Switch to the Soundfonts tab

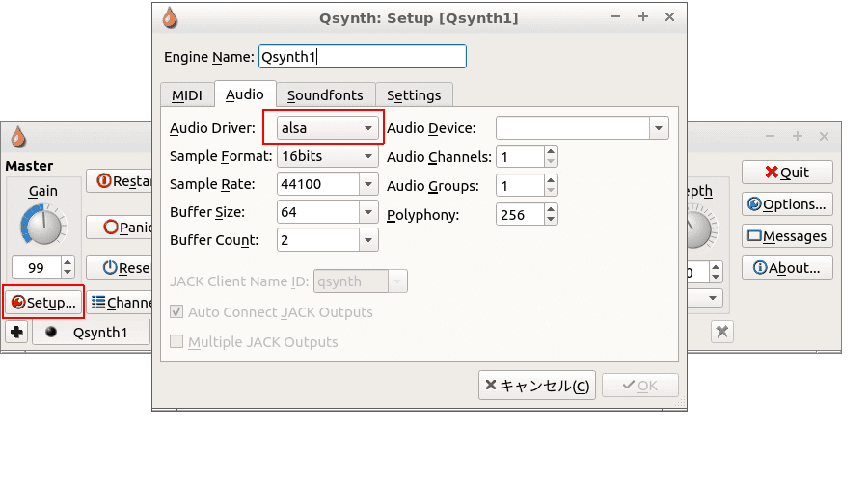click(325, 94)
